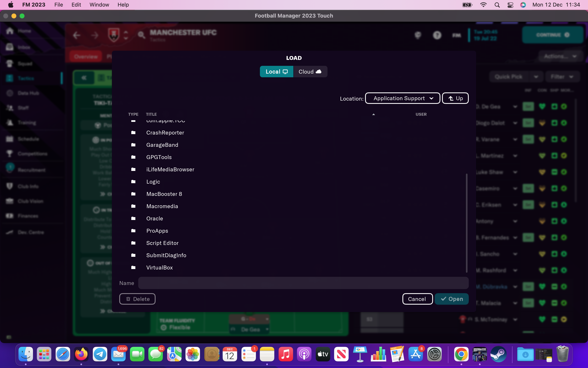
Task: Select the iLifeMediaBrowser folder name
Action: pyautogui.click(x=170, y=169)
